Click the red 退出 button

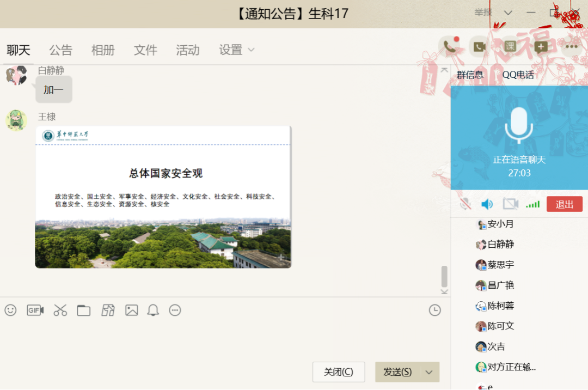point(564,204)
